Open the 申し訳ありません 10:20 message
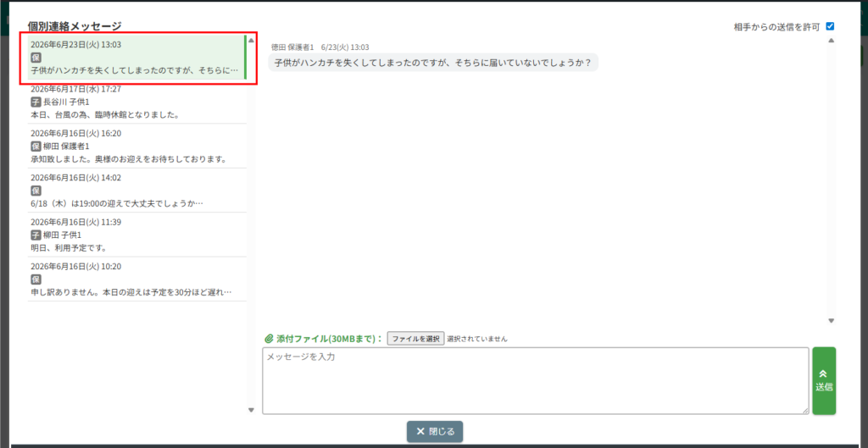The height and width of the screenshot is (448, 868). tap(136, 279)
